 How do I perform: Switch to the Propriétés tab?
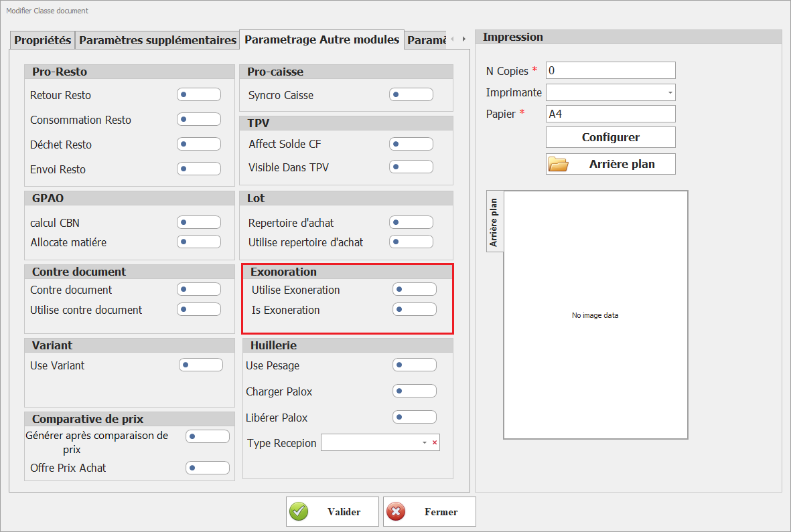(43, 40)
